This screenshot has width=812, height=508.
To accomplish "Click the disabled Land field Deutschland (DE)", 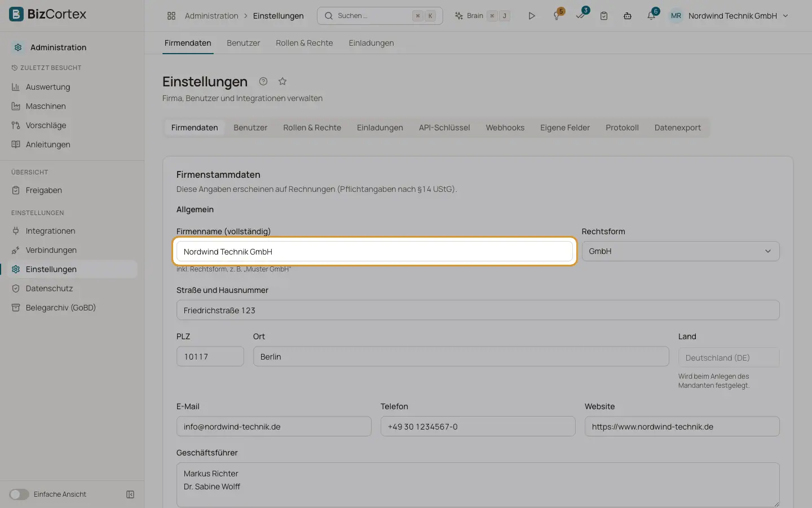I will click(x=729, y=357).
